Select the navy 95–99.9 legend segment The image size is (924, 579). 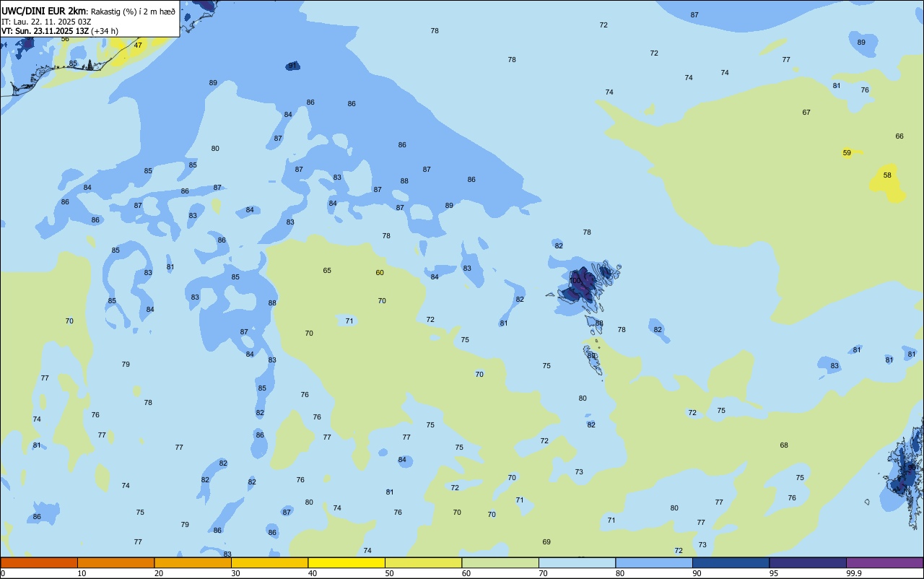pyautogui.click(x=808, y=562)
